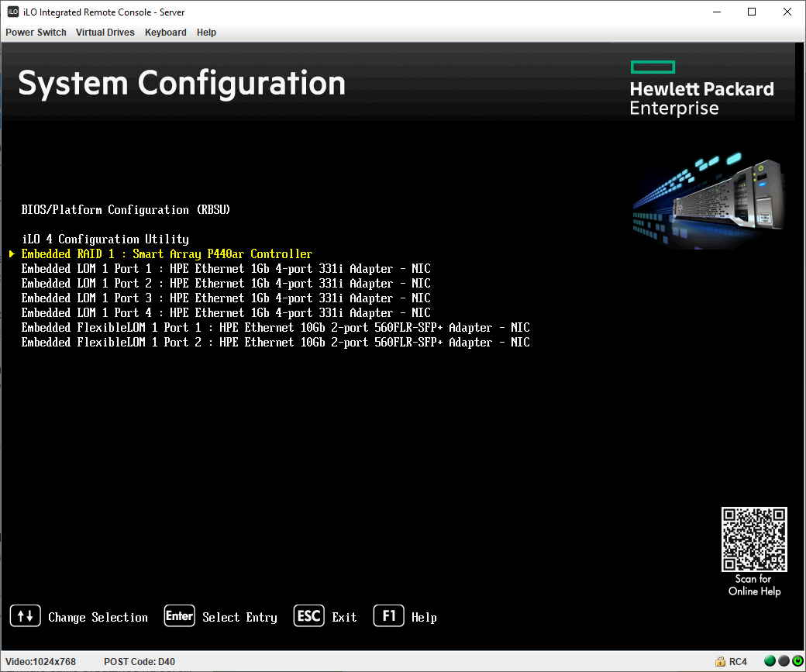Click the Help label next to F1
The height and width of the screenshot is (672, 806).
tap(424, 618)
